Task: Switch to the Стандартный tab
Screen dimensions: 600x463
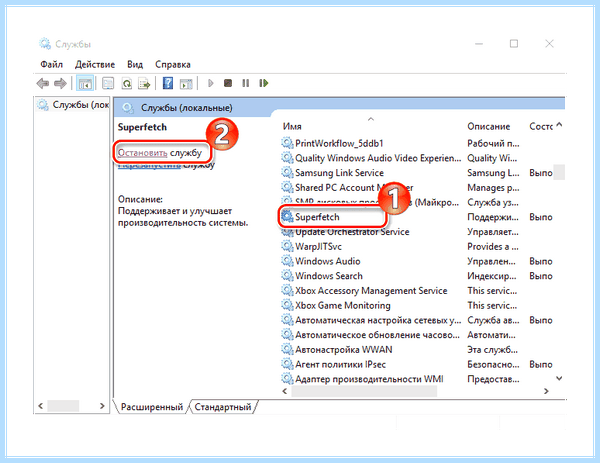Action: click(x=223, y=407)
